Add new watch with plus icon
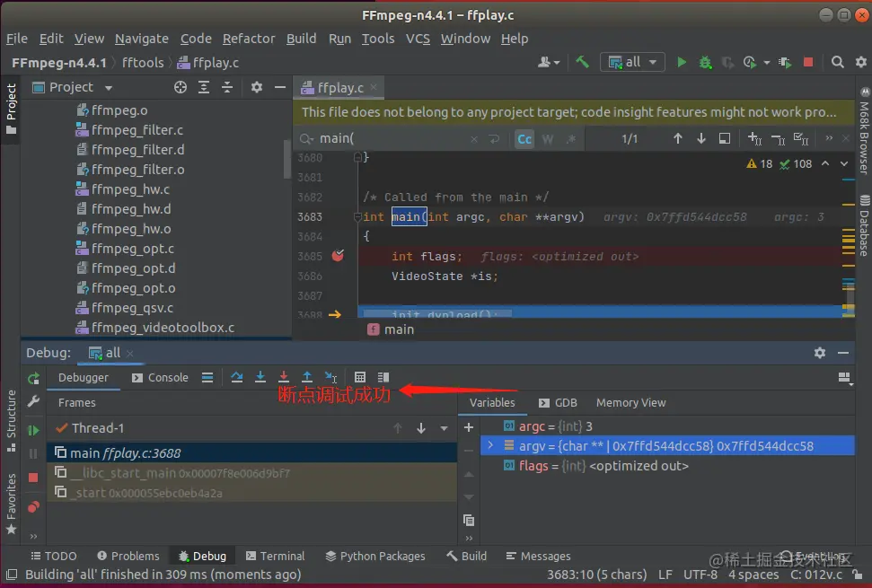872x588 pixels. point(468,426)
